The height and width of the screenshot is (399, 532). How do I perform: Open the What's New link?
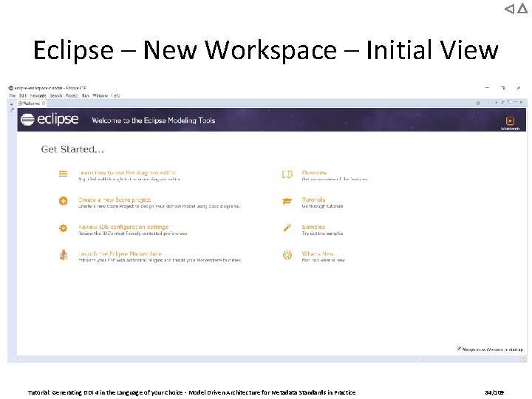[x=318, y=253]
